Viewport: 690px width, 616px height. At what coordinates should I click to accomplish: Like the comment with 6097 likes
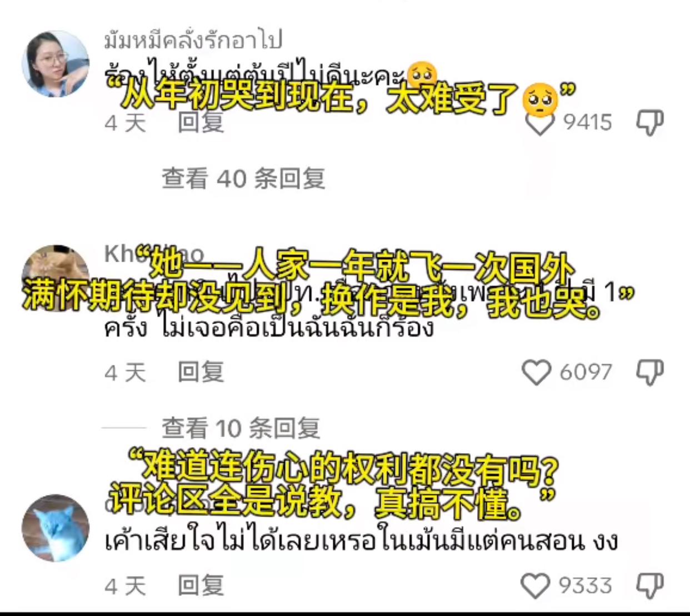536,372
